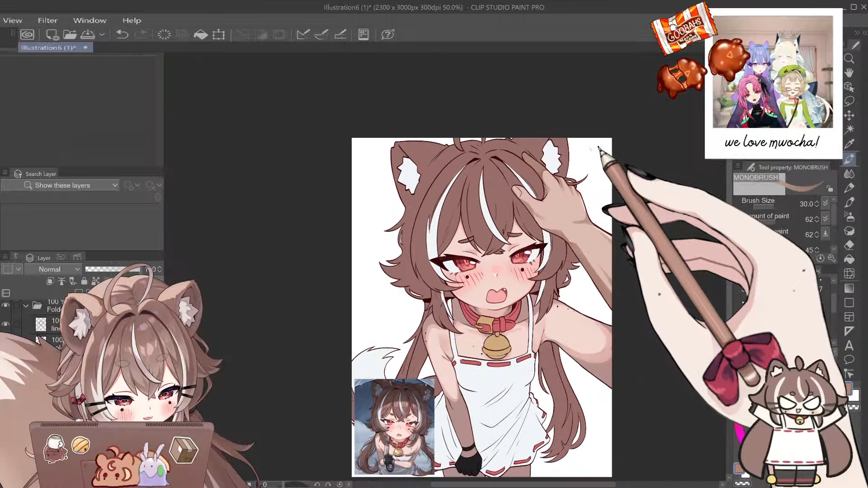
Task: Choose the Text tool
Action: [849, 346]
